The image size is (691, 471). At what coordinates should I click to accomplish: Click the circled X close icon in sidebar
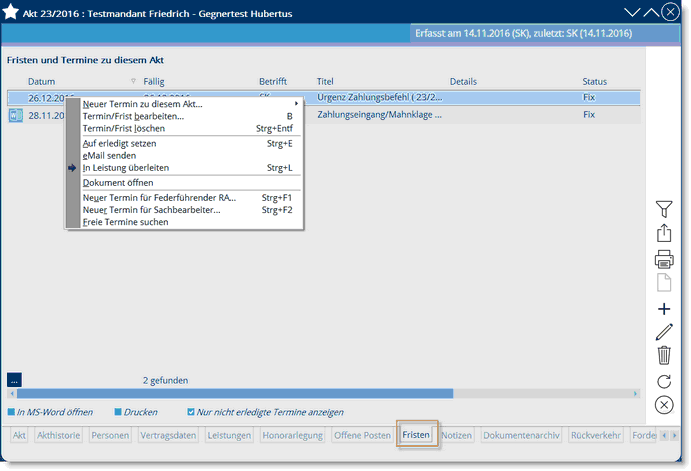[664, 405]
